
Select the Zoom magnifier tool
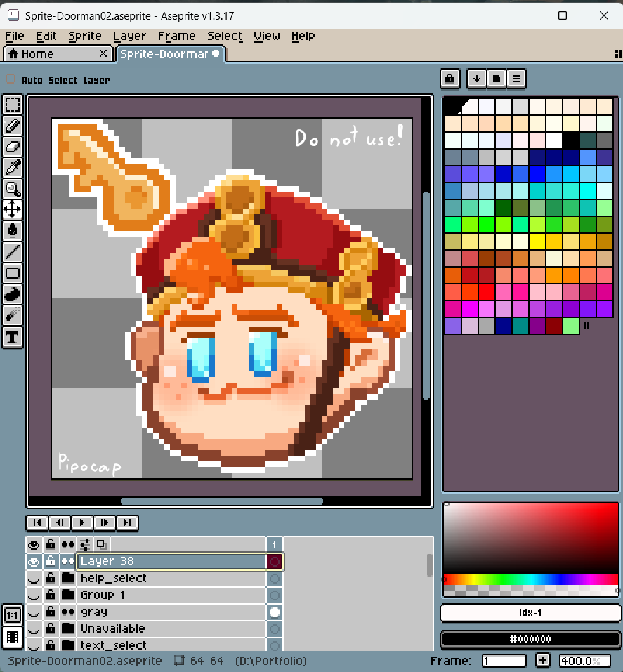pos(13,189)
